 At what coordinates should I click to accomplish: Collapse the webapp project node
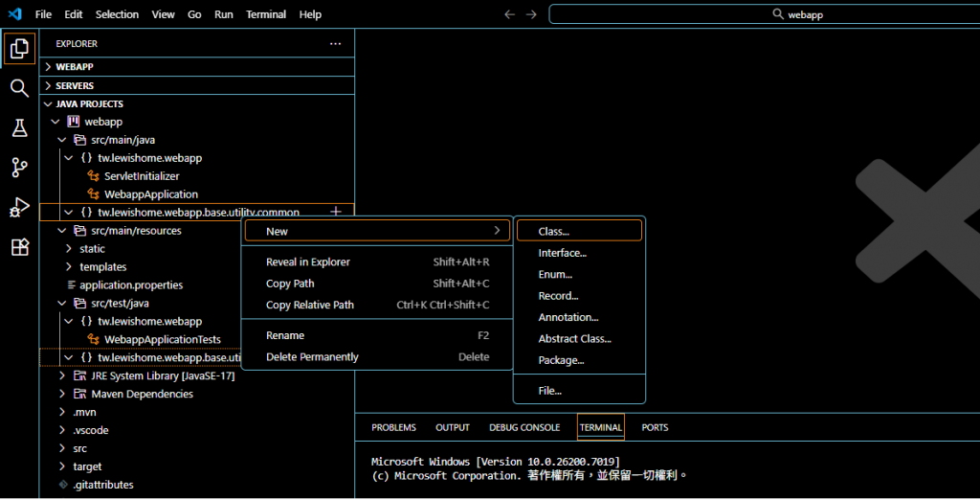[56, 122]
